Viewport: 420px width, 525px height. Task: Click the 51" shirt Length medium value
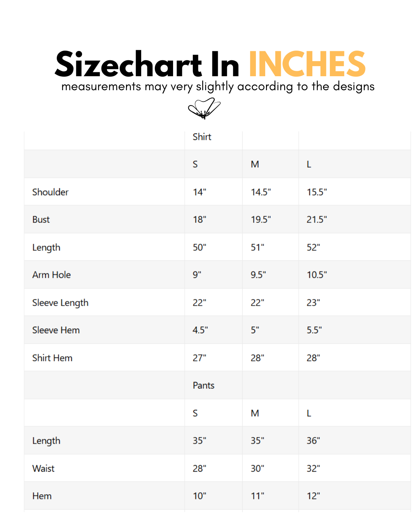coord(257,248)
